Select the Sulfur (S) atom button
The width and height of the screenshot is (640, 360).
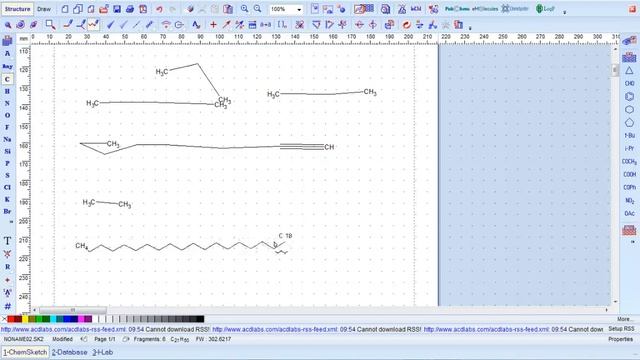7,176
